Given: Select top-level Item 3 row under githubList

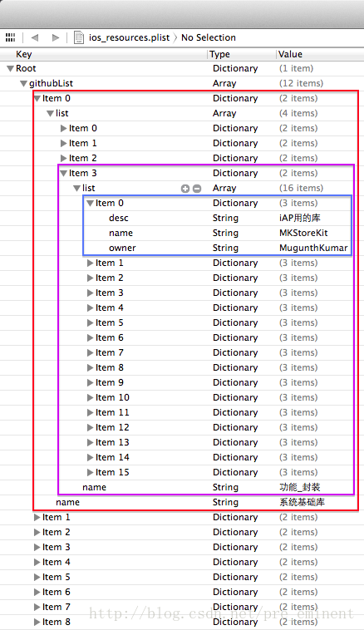Looking at the screenshot, I should tap(182, 547).
